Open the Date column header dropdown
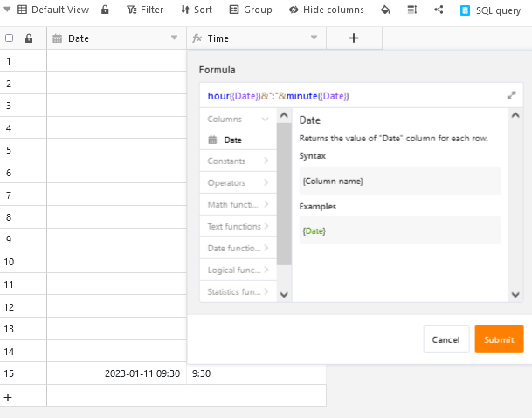The height and width of the screenshot is (418, 532). [x=174, y=38]
